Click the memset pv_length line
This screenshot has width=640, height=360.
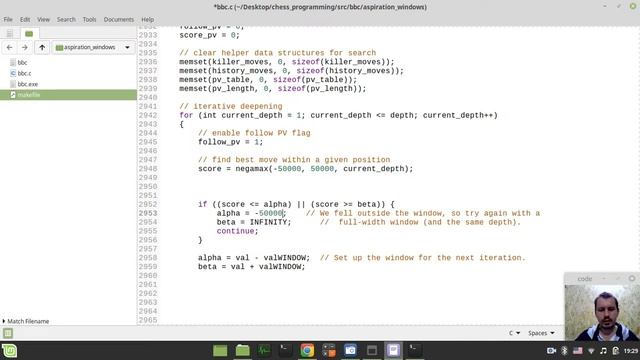[x=273, y=89]
